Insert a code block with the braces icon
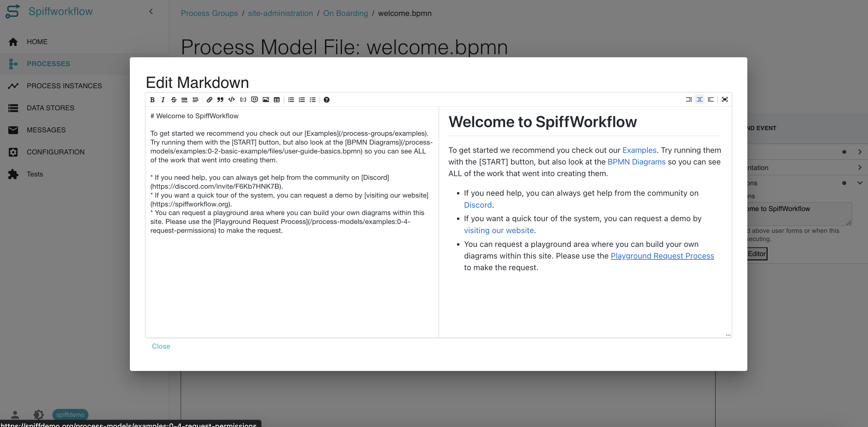Screen dimensions: 868x427 (243, 100)
